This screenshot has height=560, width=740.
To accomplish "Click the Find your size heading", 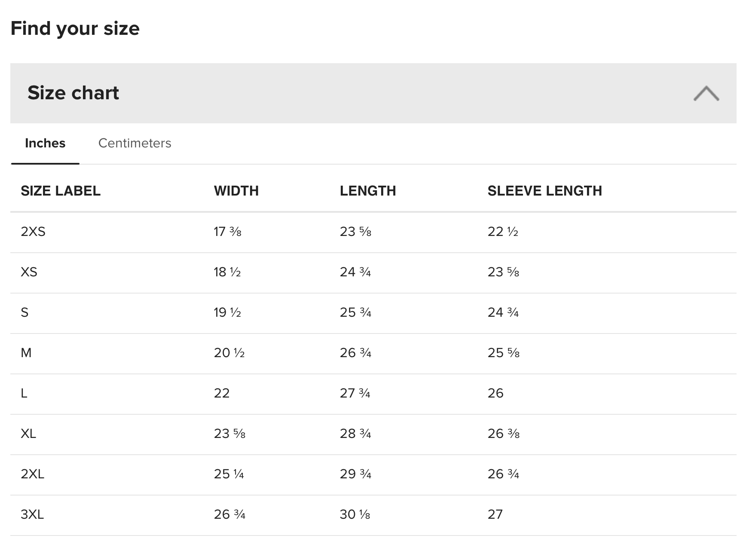I will click(75, 28).
